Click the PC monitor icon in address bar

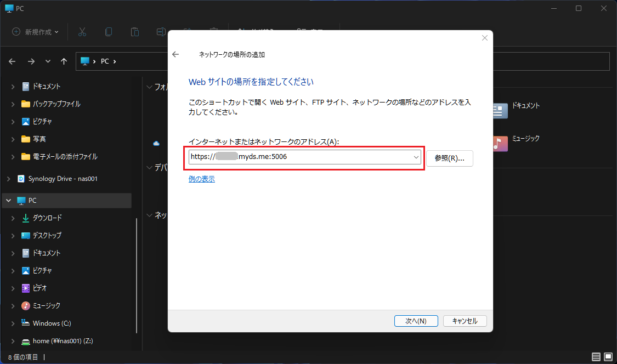(85, 61)
